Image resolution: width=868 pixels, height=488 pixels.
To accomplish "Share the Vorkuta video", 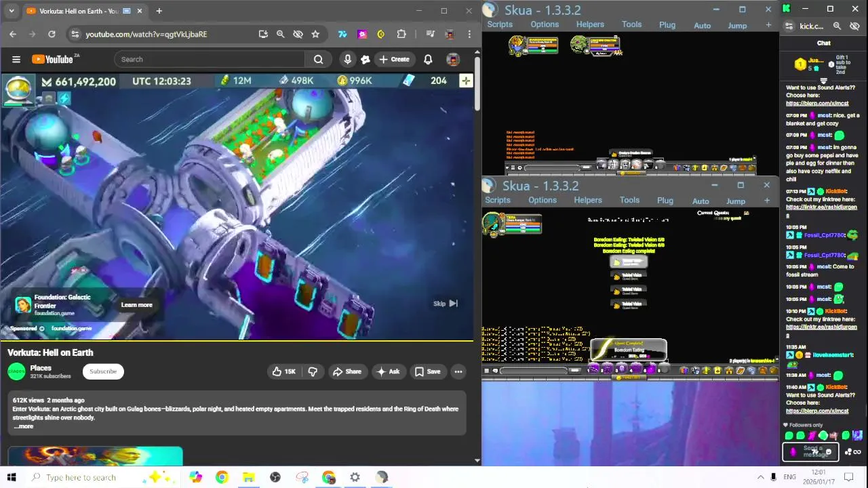I will (x=347, y=371).
